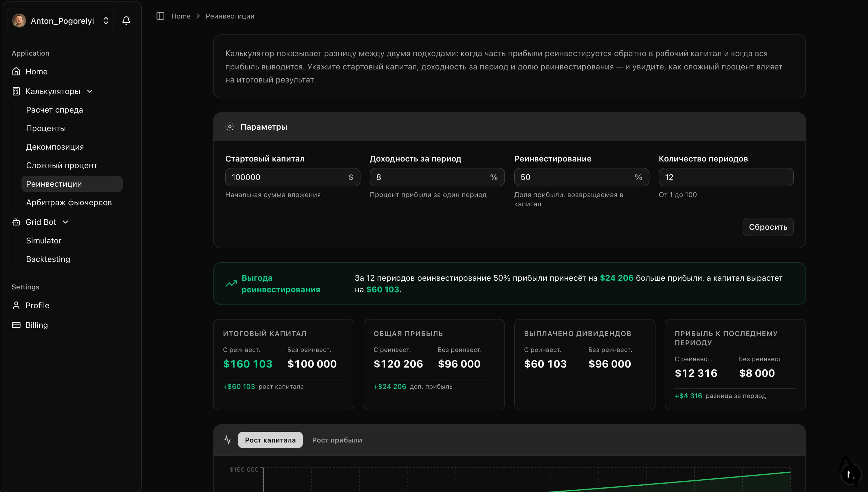Screen dimensions: 868x492
Task: Open the Backtesting page
Action: coord(72,259)
